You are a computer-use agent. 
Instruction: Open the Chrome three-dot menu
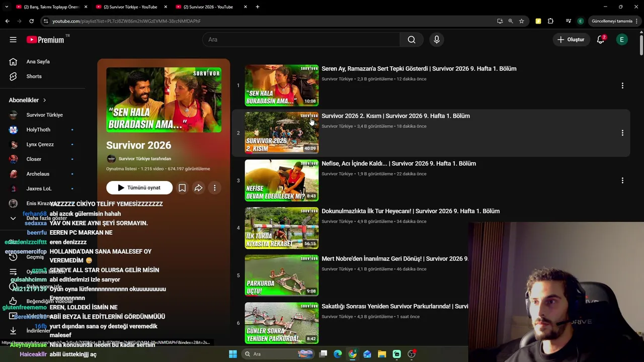(637, 21)
